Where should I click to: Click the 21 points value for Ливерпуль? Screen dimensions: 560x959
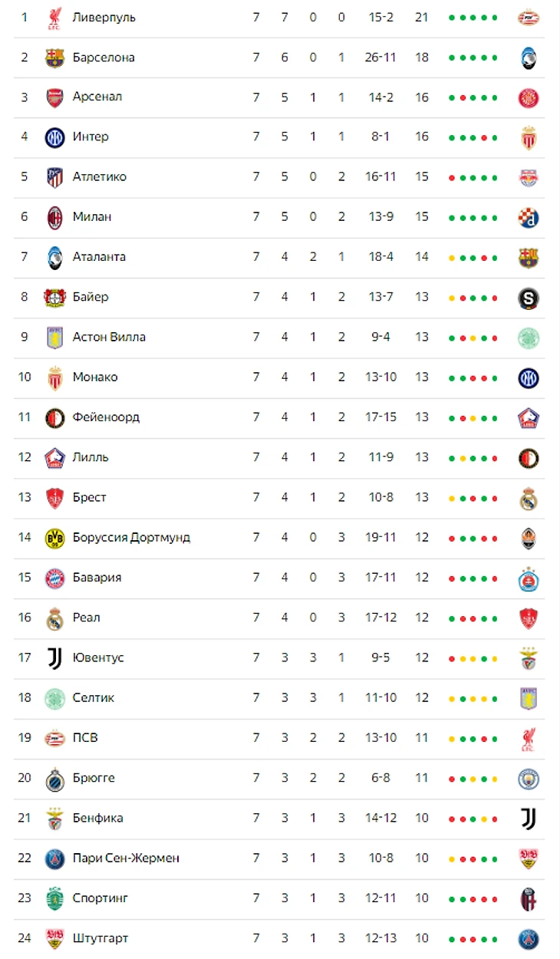pyautogui.click(x=421, y=17)
